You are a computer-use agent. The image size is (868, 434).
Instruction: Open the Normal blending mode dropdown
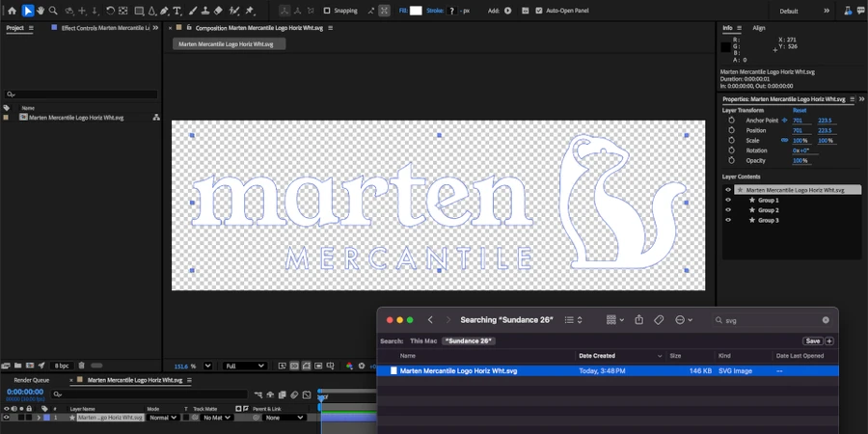pyautogui.click(x=162, y=418)
